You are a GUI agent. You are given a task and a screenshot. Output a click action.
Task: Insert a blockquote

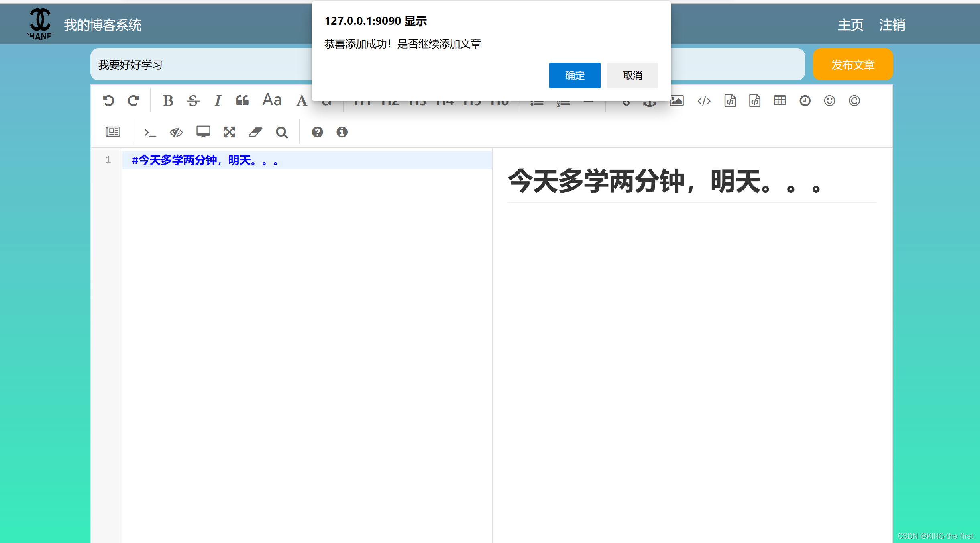tap(242, 100)
